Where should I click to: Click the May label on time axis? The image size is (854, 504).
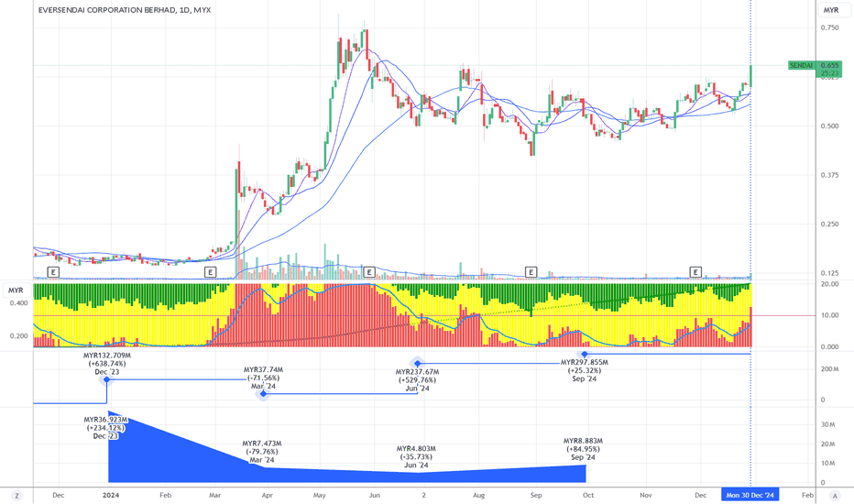pyautogui.click(x=319, y=495)
